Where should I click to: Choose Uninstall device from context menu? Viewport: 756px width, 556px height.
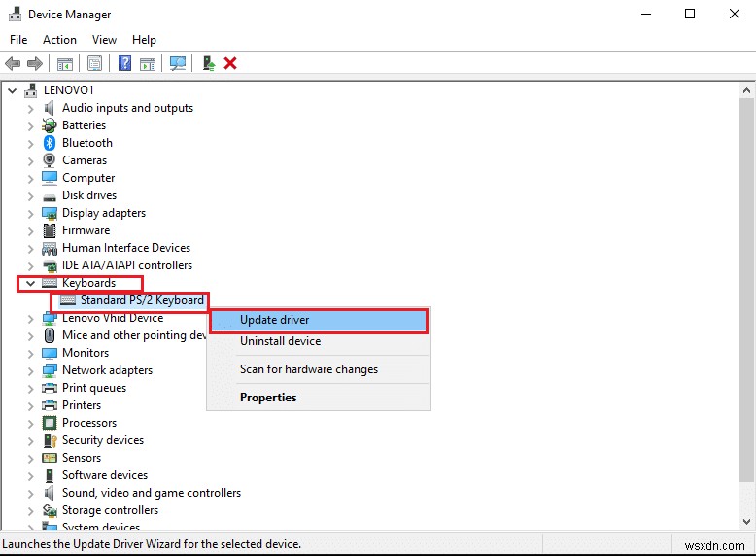(x=319, y=341)
